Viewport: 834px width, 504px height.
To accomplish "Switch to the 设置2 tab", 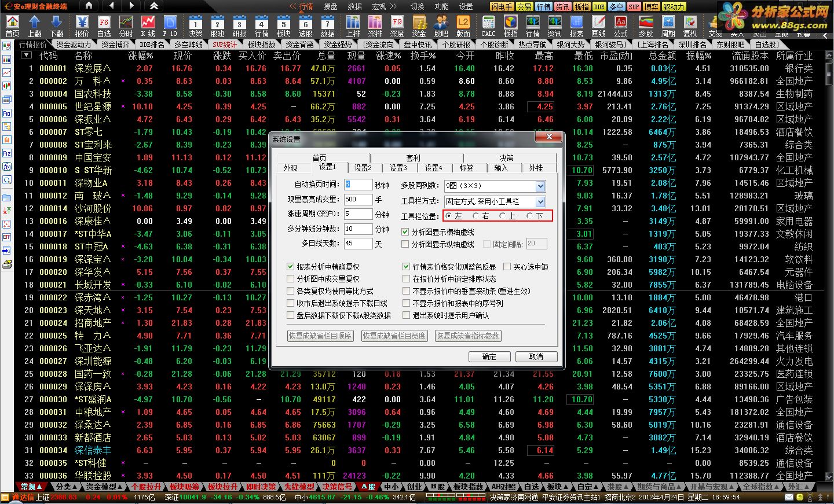I will point(363,168).
